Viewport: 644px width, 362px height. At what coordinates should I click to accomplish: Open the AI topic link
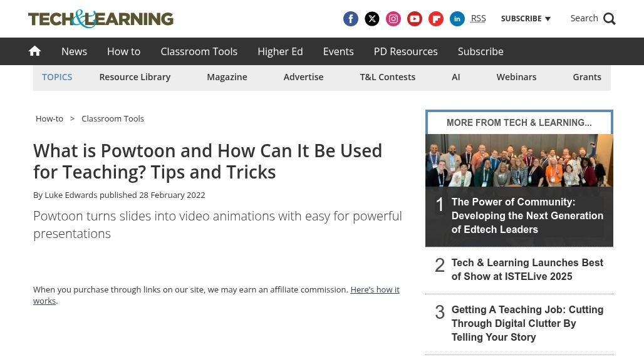coord(456,77)
